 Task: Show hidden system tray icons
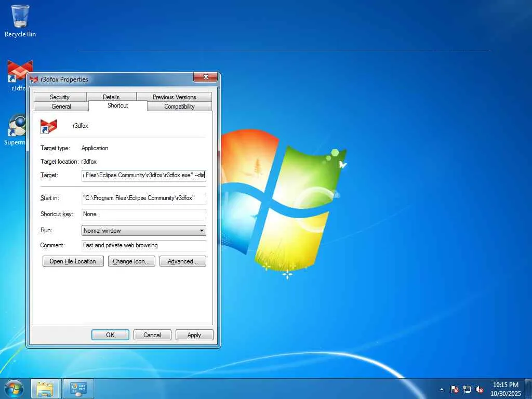click(x=442, y=390)
